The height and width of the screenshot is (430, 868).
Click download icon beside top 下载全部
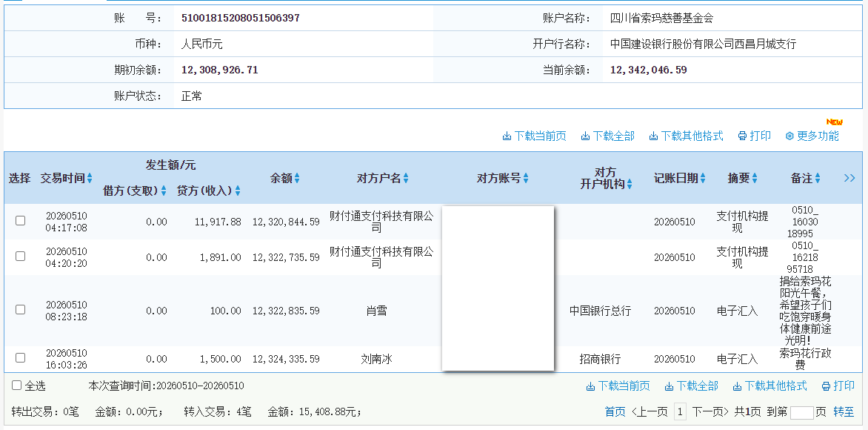pos(585,136)
